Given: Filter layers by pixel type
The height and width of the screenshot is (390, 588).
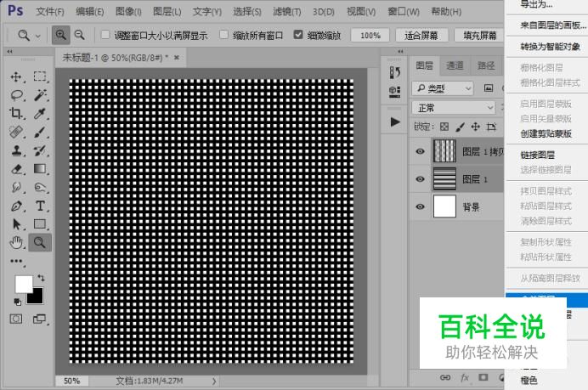Looking at the screenshot, I should tap(489, 88).
